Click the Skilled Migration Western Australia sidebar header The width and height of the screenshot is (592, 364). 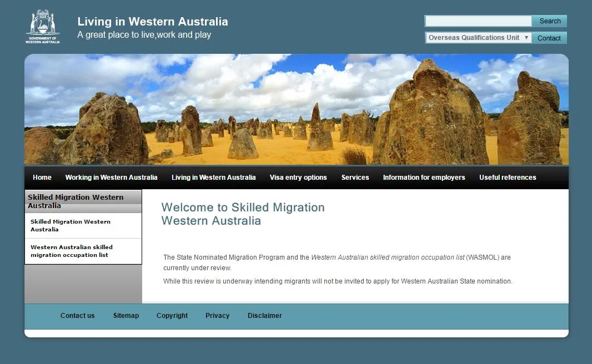[83, 201]
